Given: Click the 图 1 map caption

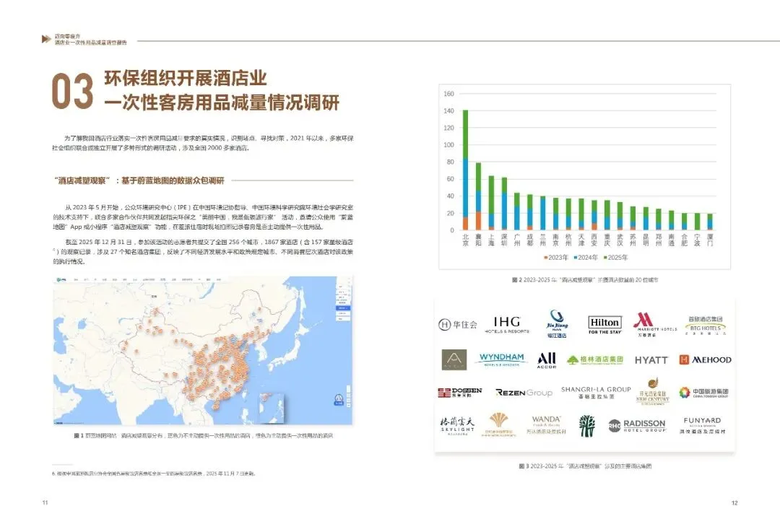Looking at the screenshot, I should click(x=204, y=435).
